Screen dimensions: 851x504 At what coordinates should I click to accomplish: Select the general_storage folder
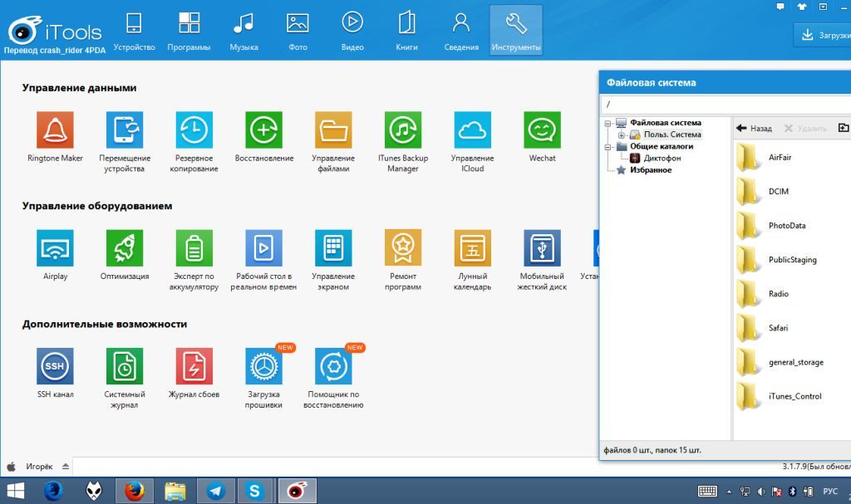tap(795, 362)
